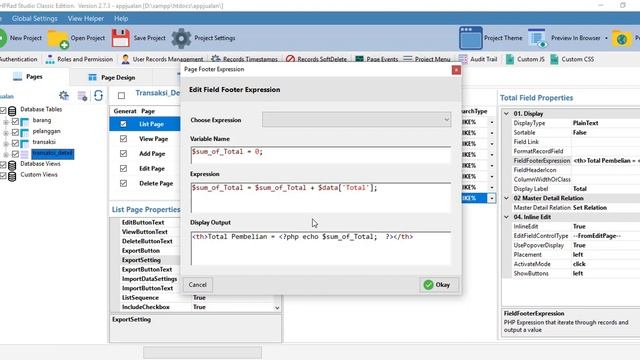This screenshot has height=360, width=640.
Task: Expand the transaksi tree node
Action: point(6,144)
